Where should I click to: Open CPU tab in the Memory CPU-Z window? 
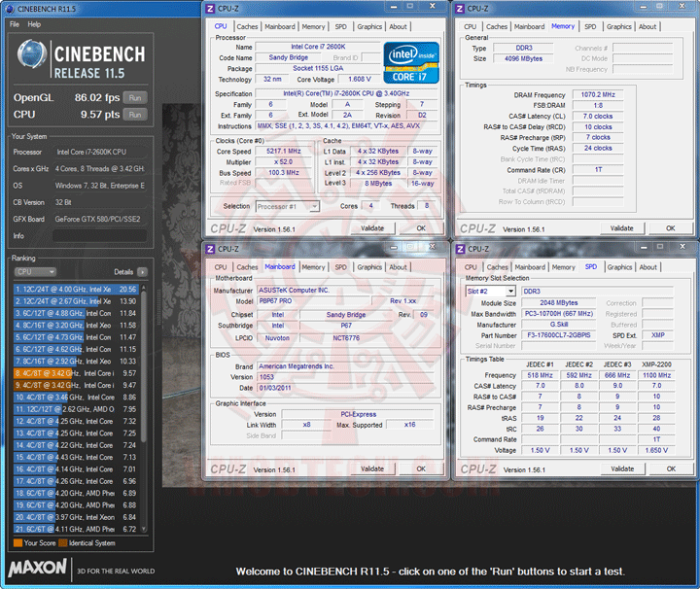pyautogui.click(x=471, y=27)
